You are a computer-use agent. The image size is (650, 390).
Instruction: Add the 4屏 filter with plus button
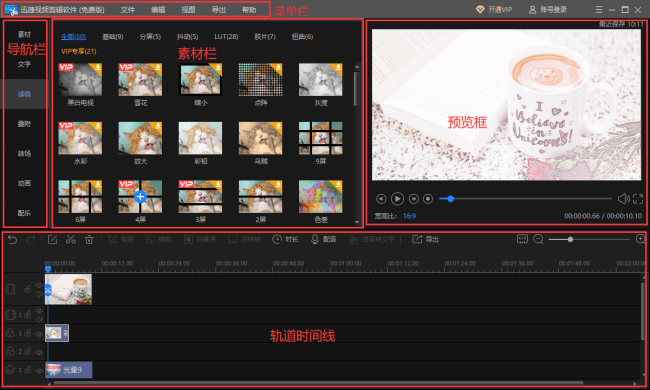(140, 196)
